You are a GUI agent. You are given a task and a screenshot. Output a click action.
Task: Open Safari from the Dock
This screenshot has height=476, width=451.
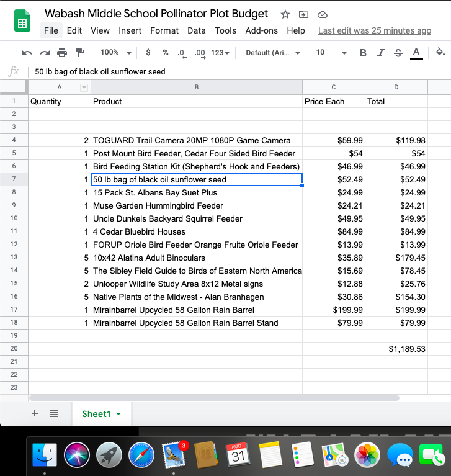pos(141,456)
